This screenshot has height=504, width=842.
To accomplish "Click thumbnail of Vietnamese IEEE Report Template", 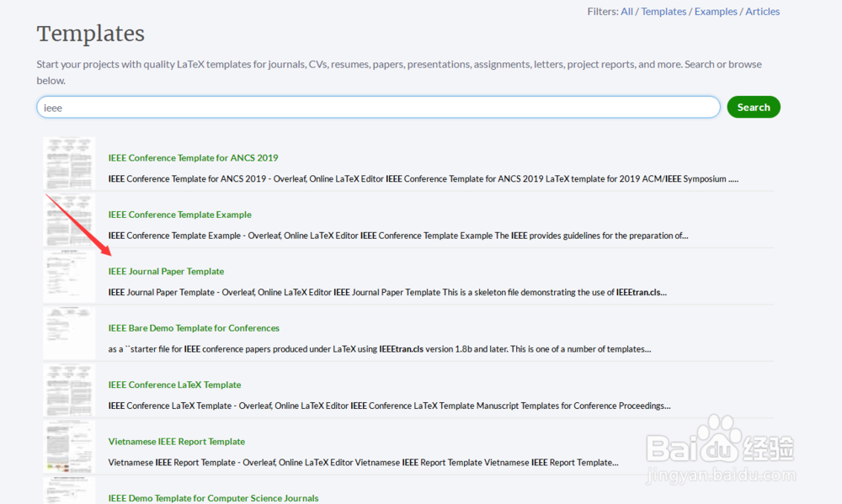I will (69, 447).
